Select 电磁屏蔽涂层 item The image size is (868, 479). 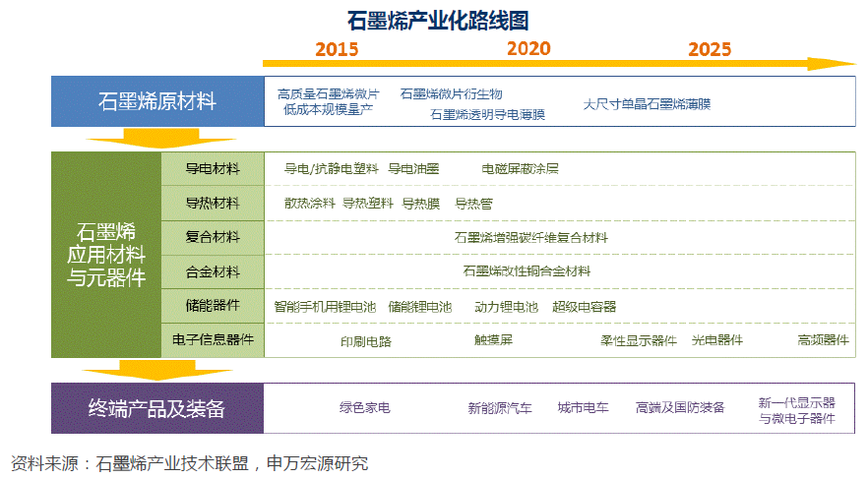(x=520, y=169)
